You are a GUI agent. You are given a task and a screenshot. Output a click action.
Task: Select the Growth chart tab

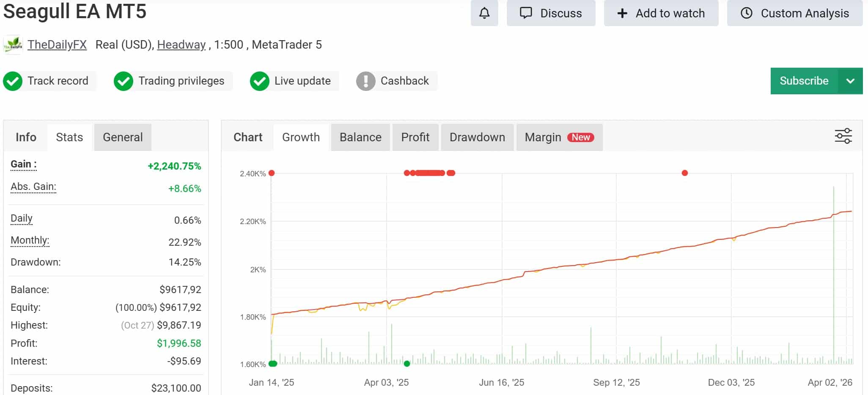coord(301,137)
